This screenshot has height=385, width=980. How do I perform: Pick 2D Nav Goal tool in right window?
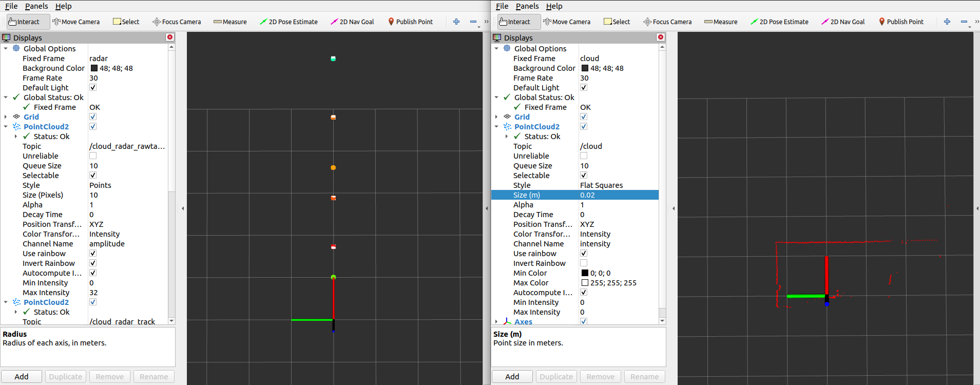click(843, 22)
